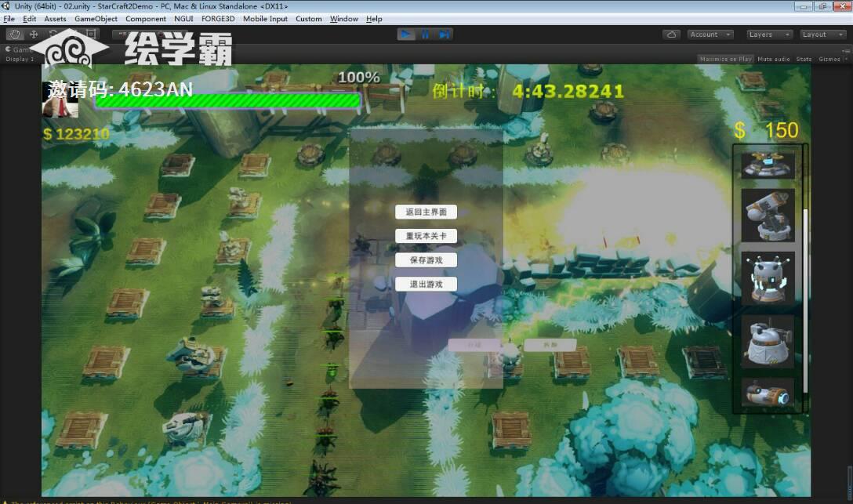The width and height of the screenshot is (853, 504).
Task: Open the Component menu
Action: [146, 19]
